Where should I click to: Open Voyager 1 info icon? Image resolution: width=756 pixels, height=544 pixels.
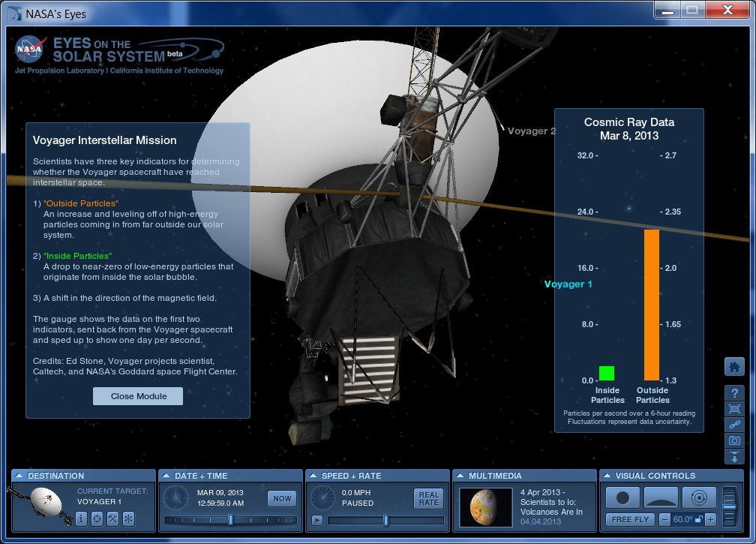pos(82,518)
